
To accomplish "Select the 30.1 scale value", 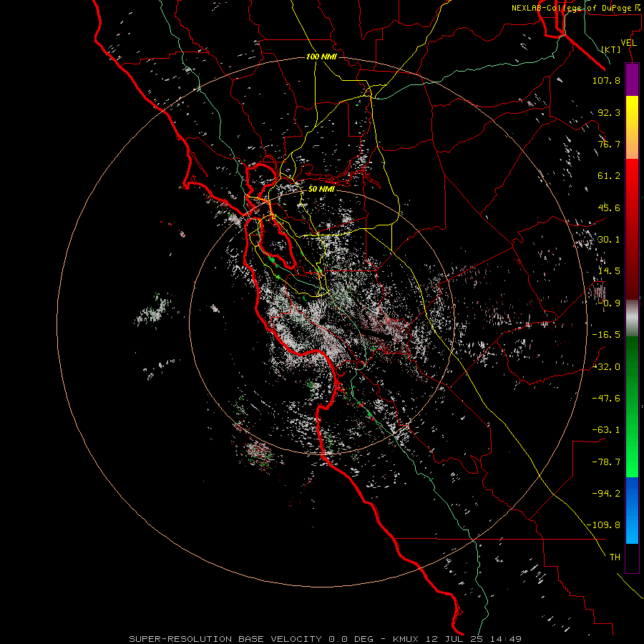I will [609, 240].
